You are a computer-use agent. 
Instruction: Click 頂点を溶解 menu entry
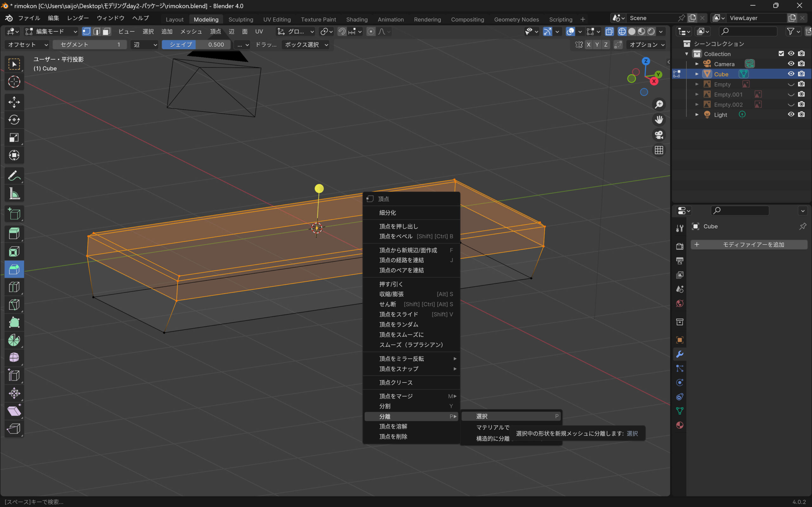click(x=393, y=426)
